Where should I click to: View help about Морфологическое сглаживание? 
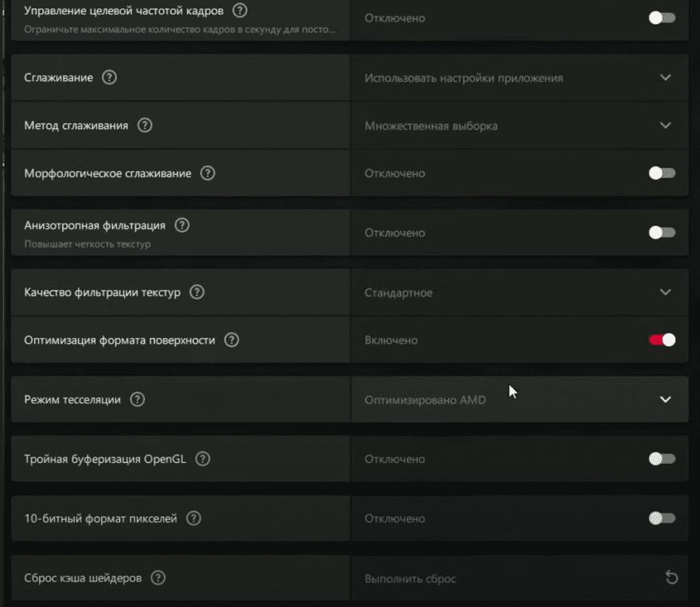207,173
